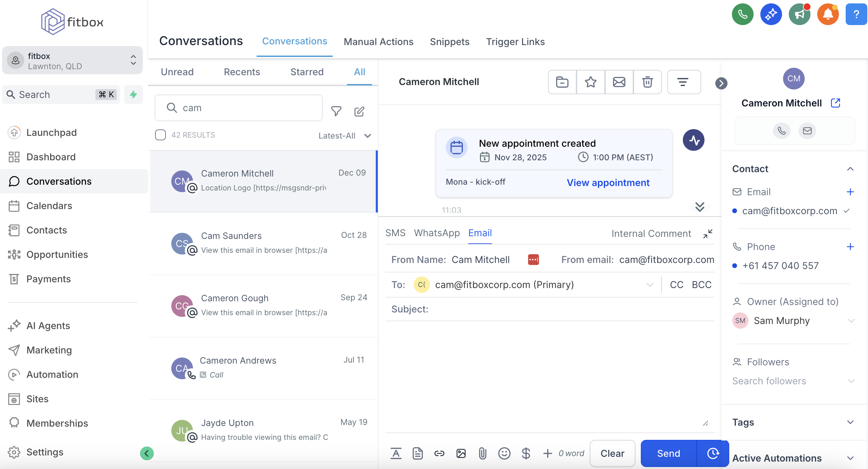Click the red dots icon next to From Name

[533, 260]
